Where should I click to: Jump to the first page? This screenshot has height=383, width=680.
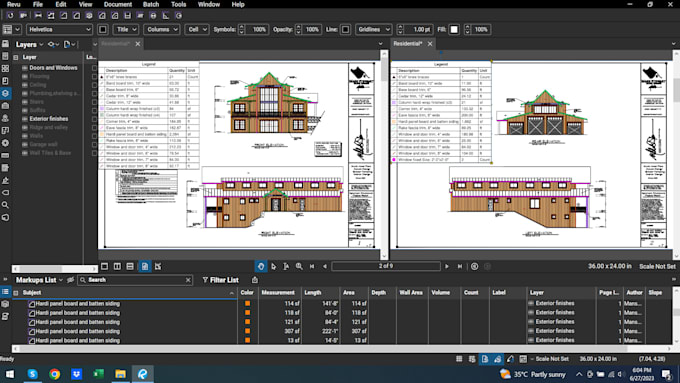[x=312, y=266]
